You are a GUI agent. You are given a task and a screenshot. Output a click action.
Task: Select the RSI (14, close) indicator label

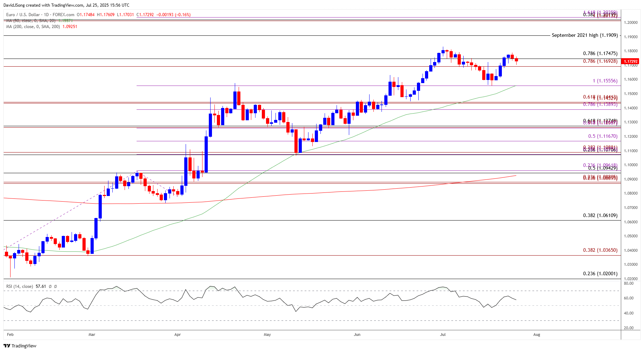20,286
